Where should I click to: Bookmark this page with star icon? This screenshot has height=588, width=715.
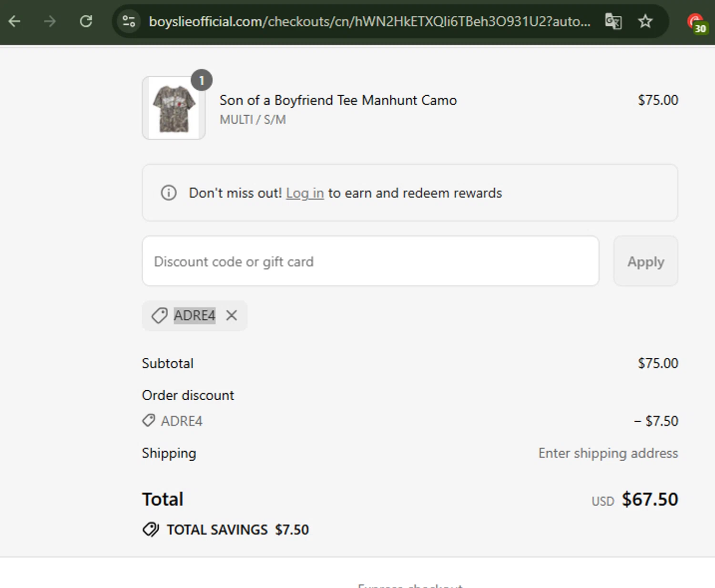(x=645, y=21)
